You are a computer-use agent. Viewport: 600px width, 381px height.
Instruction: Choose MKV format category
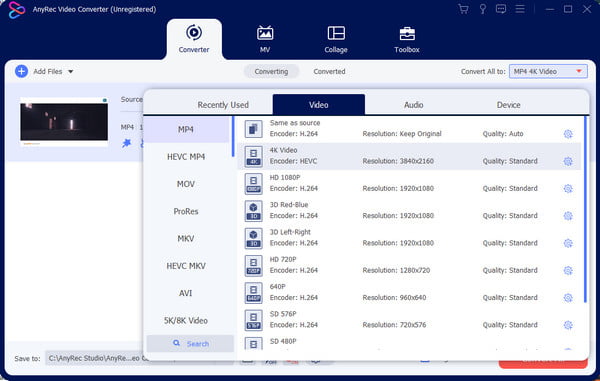tap(186, 239)
